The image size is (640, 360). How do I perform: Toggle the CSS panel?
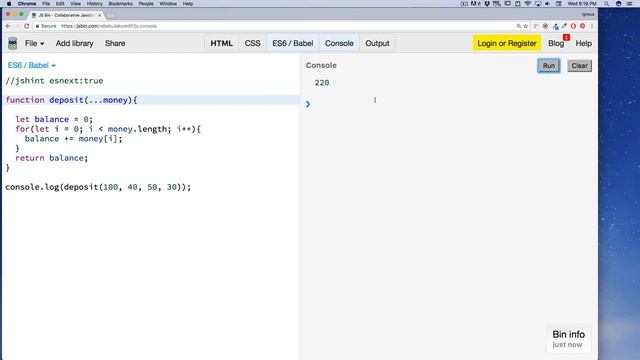252,43
